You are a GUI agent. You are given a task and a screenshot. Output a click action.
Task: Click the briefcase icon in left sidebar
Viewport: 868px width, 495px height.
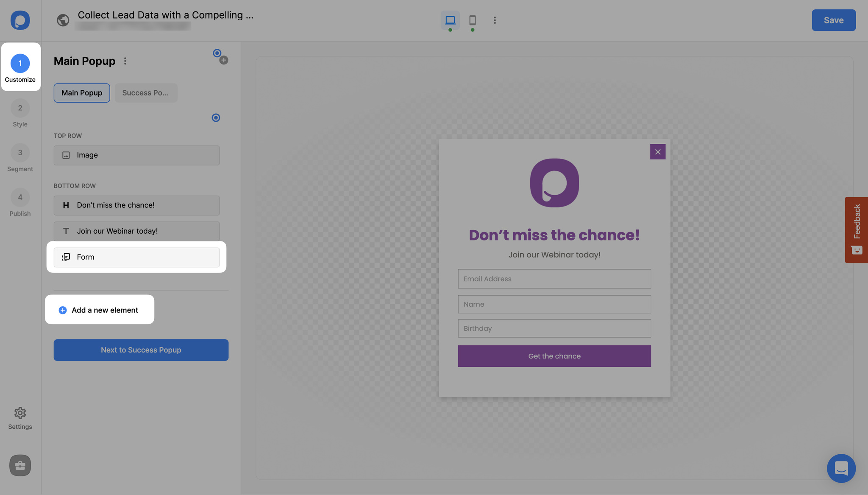(19, 465)
